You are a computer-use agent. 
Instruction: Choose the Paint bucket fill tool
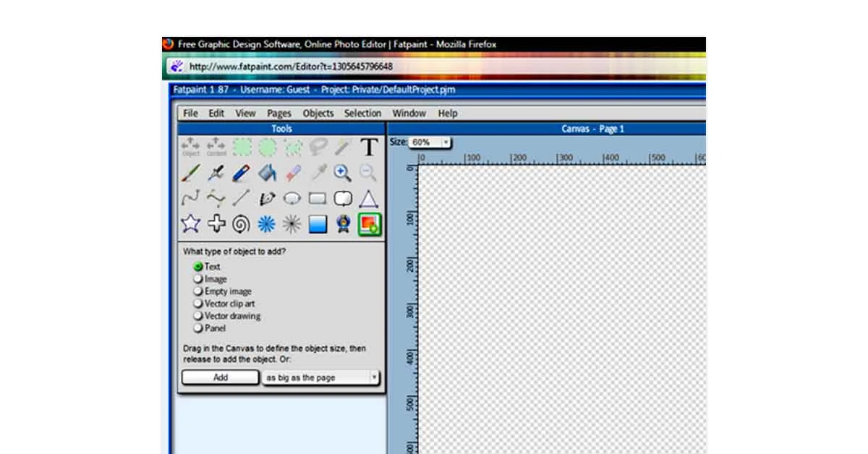[266, 173]
